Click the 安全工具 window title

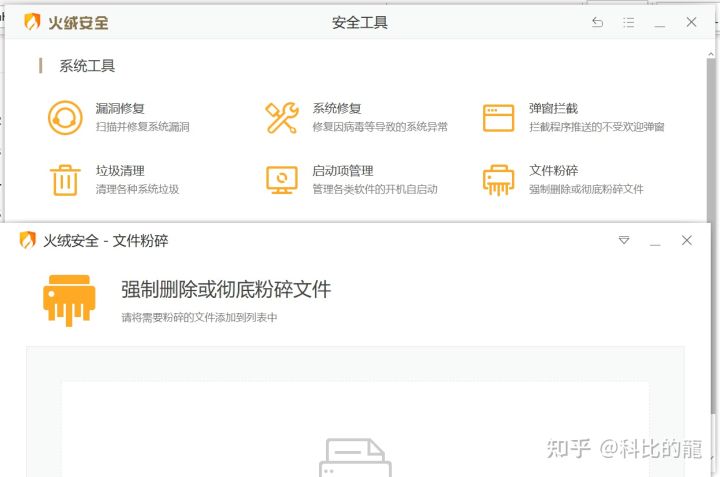360,22
